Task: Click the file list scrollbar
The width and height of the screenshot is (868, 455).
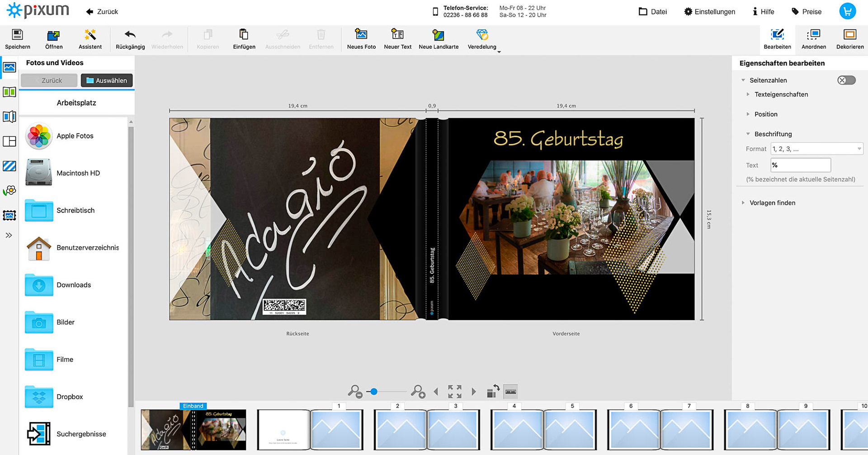Action: [131, 267]
